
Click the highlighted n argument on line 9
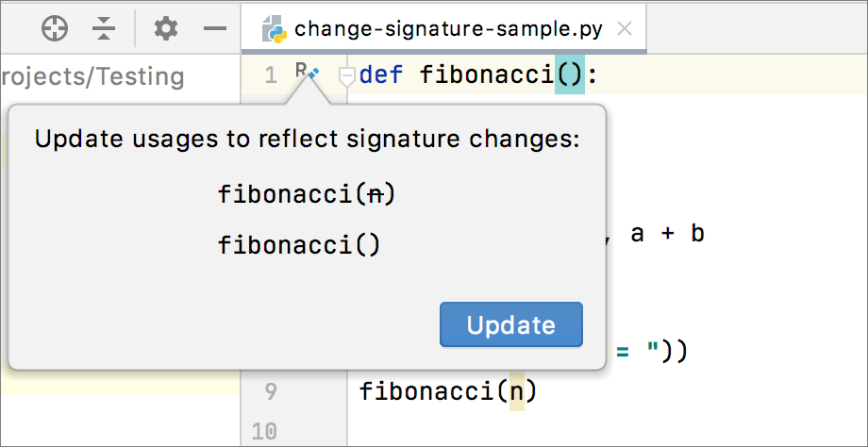[x=517, y=390]
